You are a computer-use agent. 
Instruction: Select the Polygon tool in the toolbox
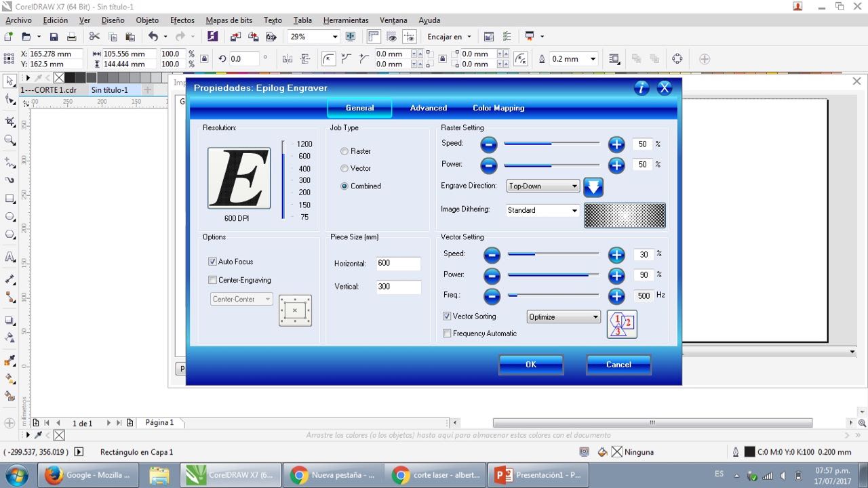[9, 235]
